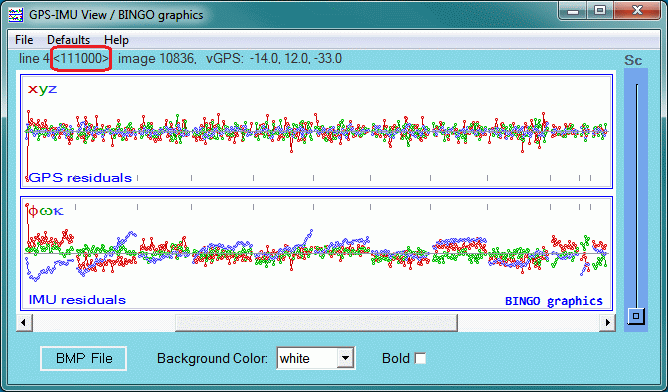
Task: Click the 'BINGO graphics' text
Action: tap(553, 301)
